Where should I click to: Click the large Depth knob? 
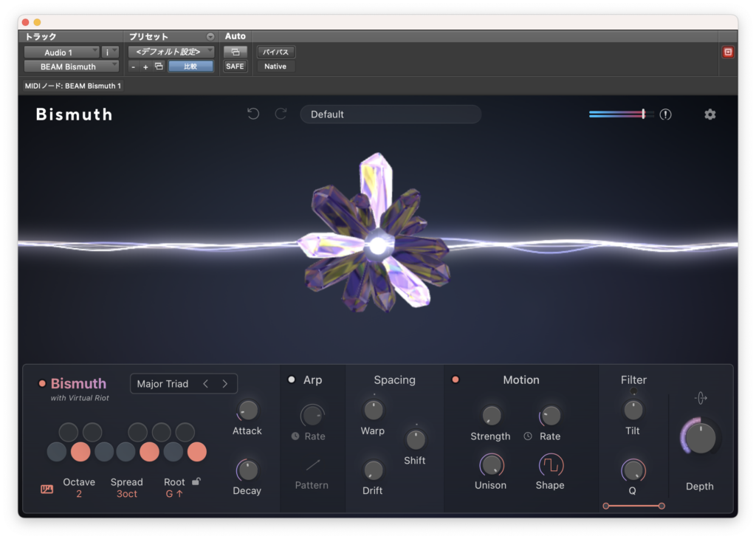pos(700,437)
